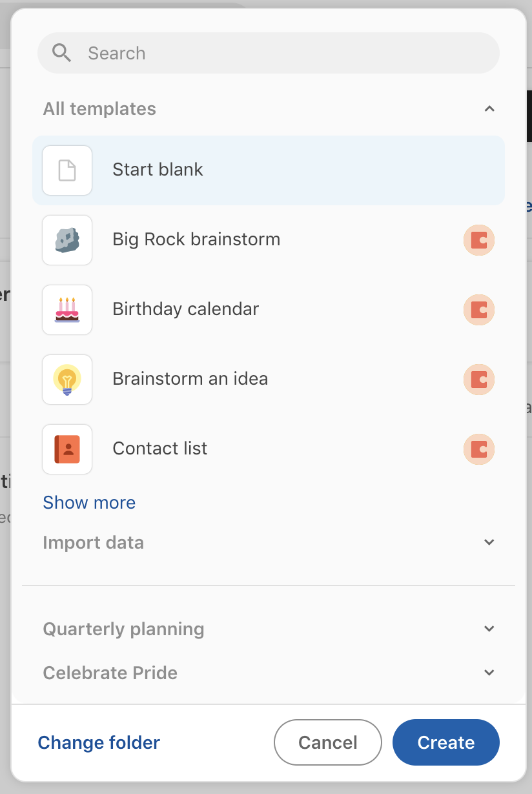Image resolution: width=532 pixels, height=794 pixels.
Task: Click the orange badge beside Birthday calendar
Action: 479,310
